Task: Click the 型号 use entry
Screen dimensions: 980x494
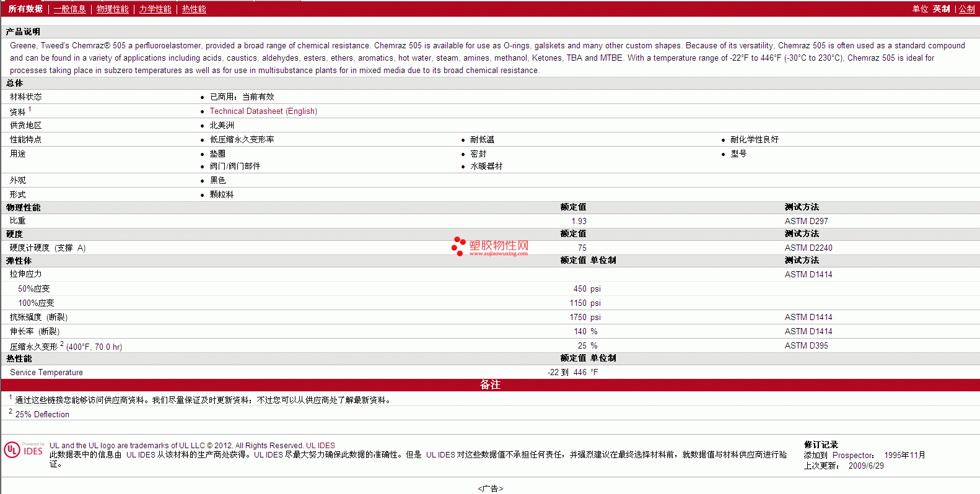Action: 738,154
